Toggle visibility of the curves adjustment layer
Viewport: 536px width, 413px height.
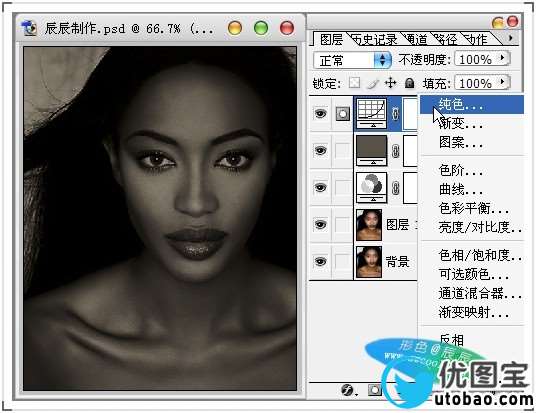pos(320,114)
